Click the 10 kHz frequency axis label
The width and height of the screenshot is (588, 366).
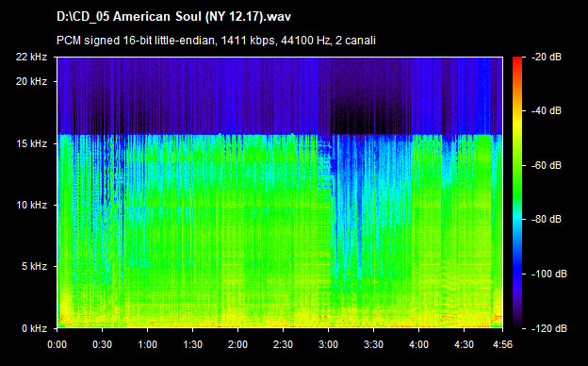tap(31, 206)
